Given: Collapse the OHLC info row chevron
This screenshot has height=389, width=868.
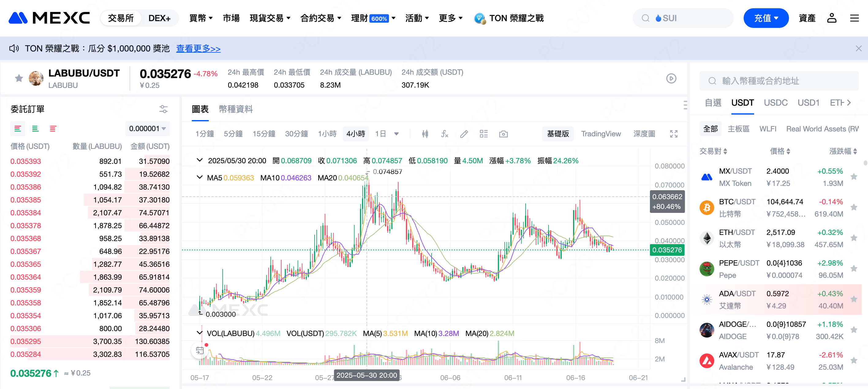Looking at the screenshot, I should pos(199,161).
